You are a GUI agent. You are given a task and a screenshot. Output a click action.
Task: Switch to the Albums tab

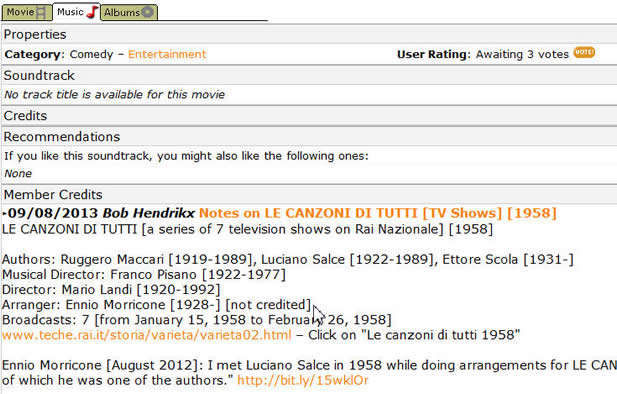[x=129, y=12]
